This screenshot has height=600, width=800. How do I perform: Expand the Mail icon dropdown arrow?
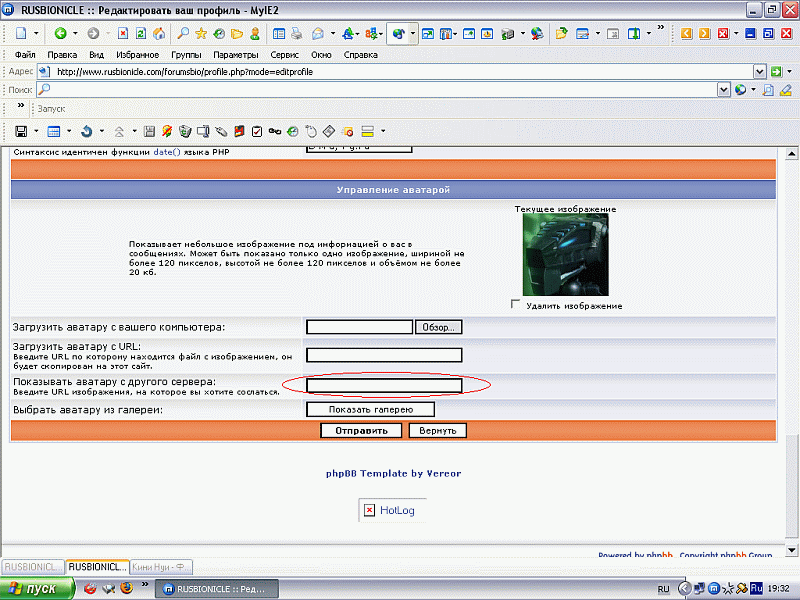[x=333, y=34]
